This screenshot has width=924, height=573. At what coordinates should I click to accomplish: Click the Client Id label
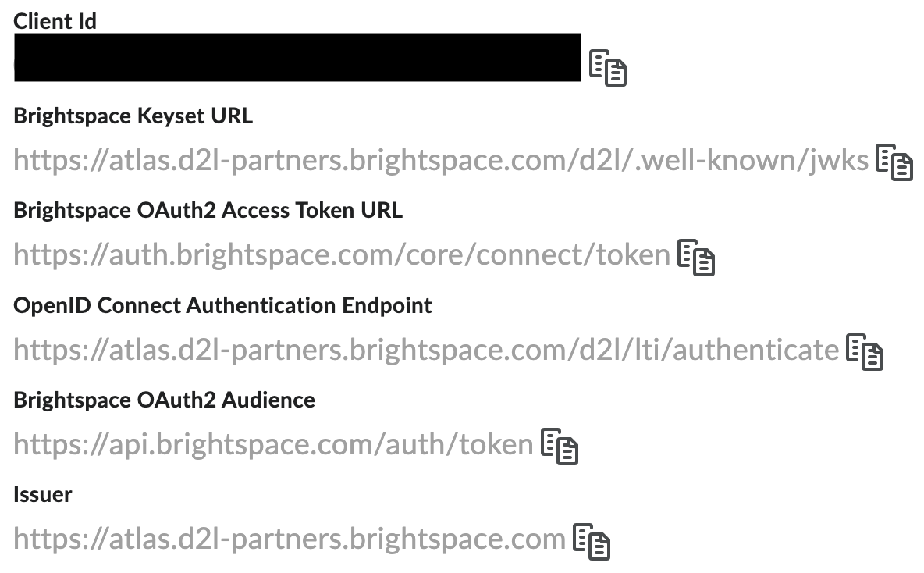55,21
